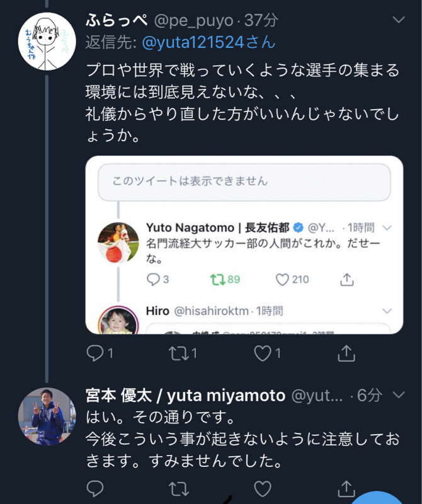Tap the ふらっぺ display name
This screenshot has width=422, height=504.
117,20
